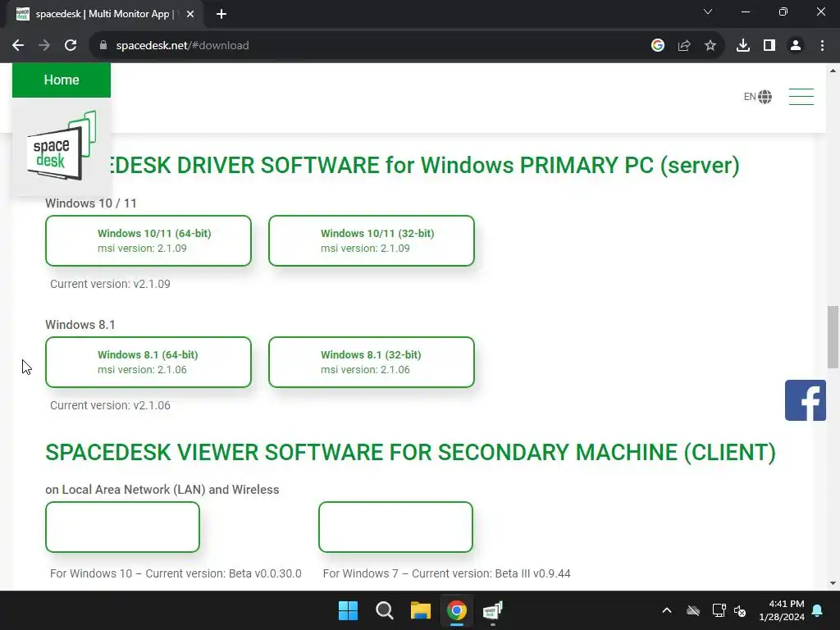
Task: Click the 'Windows 8.1' section heading
Action: pos(80,325)
